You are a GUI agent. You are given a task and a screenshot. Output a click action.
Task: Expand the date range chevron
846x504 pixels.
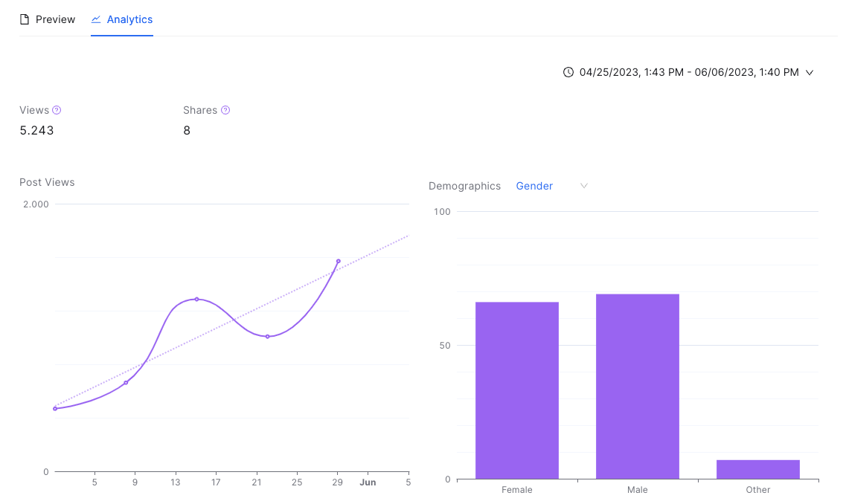coord(810,73)
